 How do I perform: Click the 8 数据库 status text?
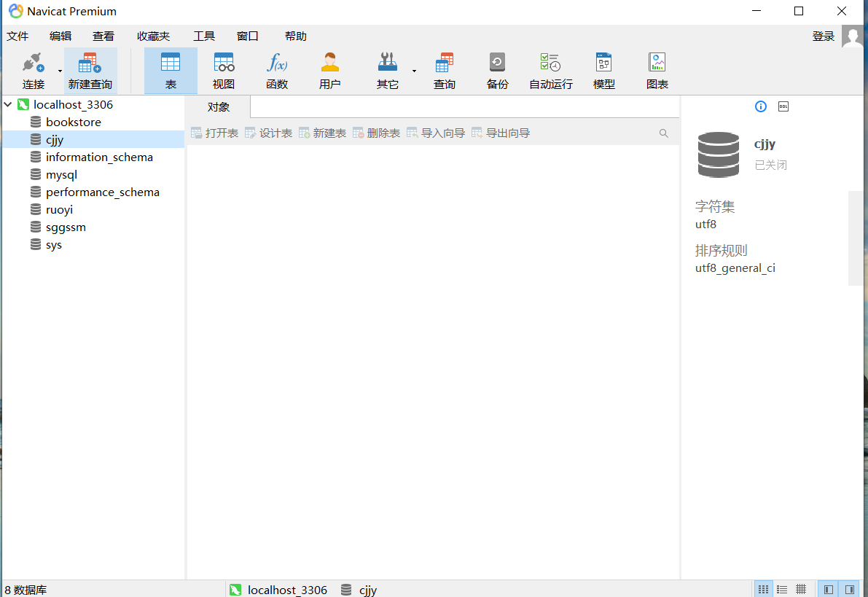point(26,590)
